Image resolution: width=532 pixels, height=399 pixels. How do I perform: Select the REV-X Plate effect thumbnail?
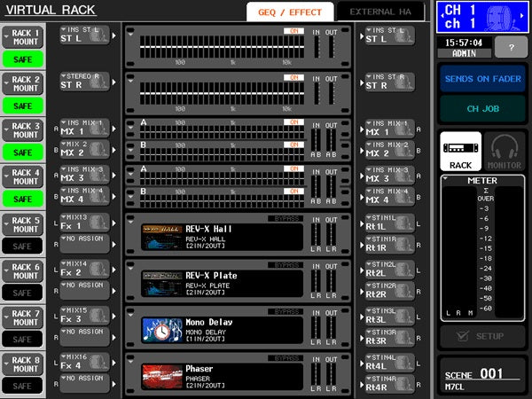pyautogui.click(x=162, y=284)
